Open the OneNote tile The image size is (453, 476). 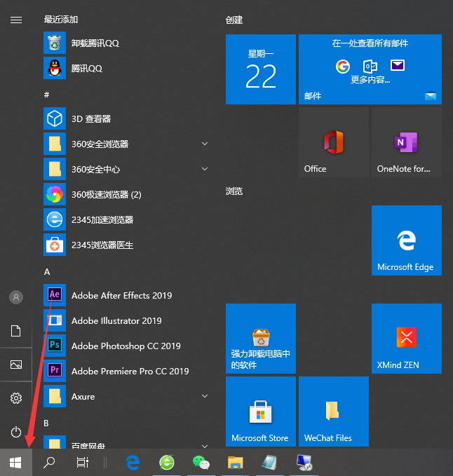406,143
